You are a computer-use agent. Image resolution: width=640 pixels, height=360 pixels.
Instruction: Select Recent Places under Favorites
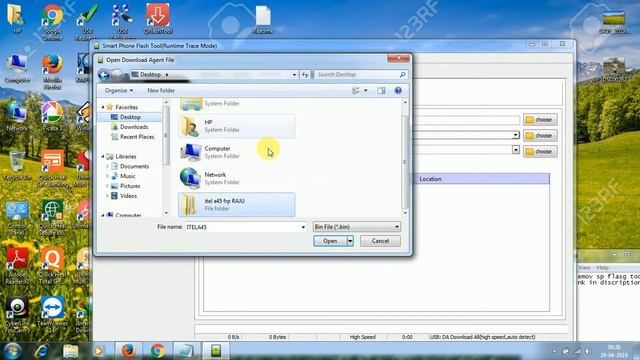[137, 137]
